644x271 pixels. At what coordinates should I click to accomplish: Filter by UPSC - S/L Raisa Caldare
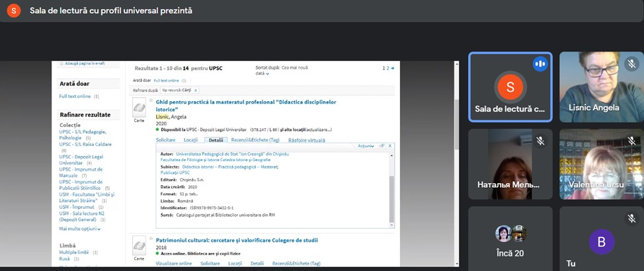pos(85,145)
